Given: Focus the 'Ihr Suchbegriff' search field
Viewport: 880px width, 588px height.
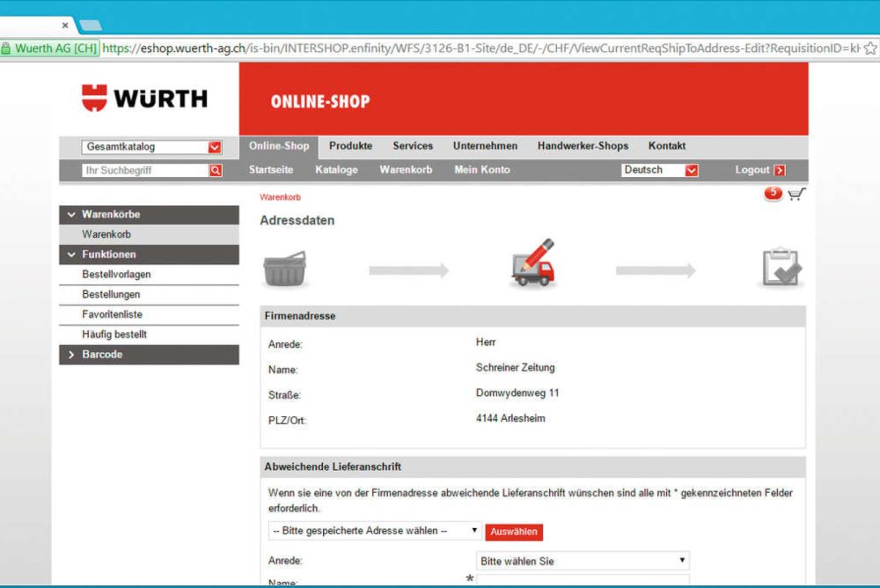Looking at the screenshot, I should point(145,170).
